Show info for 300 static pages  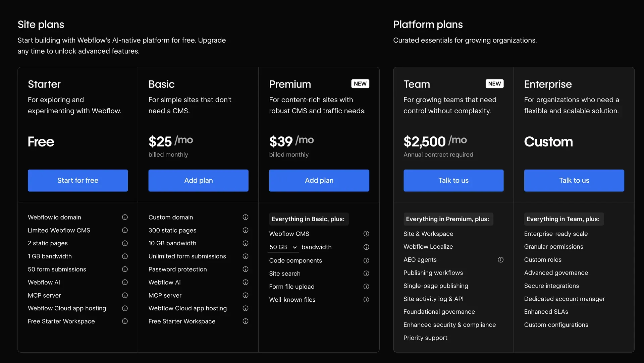coord(246,230)
